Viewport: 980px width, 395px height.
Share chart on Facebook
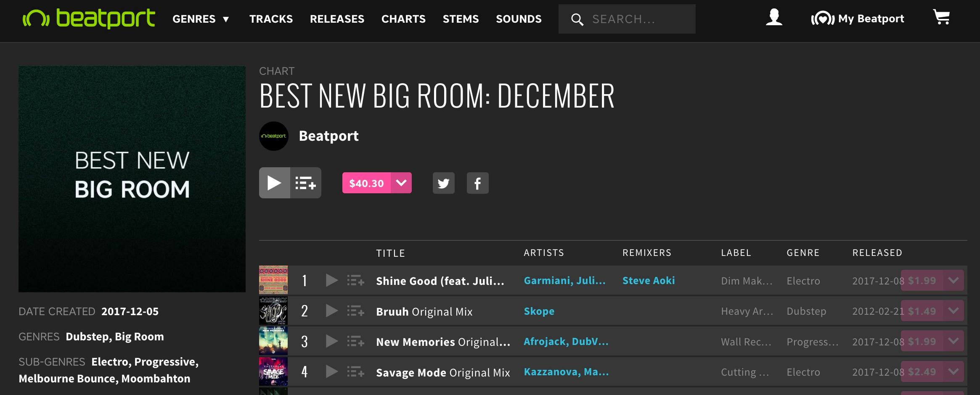(477, 183)
